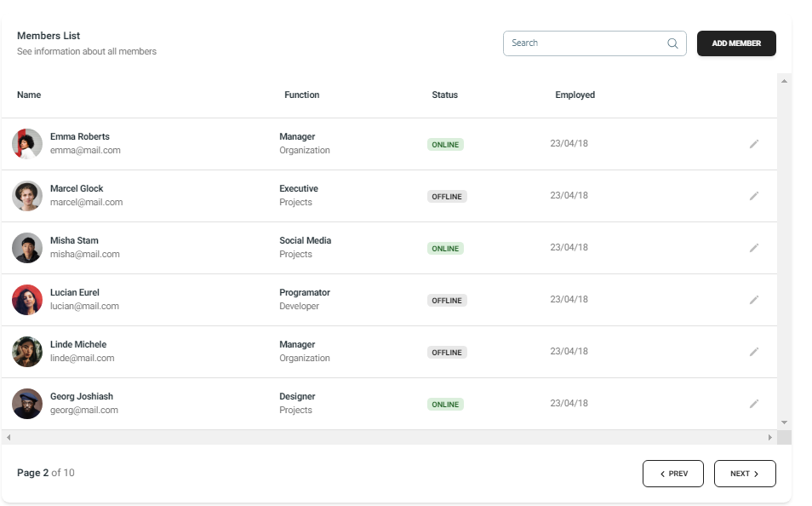Click the OFFLINE badge for Marcel Glock

click(x=447, y=197)
